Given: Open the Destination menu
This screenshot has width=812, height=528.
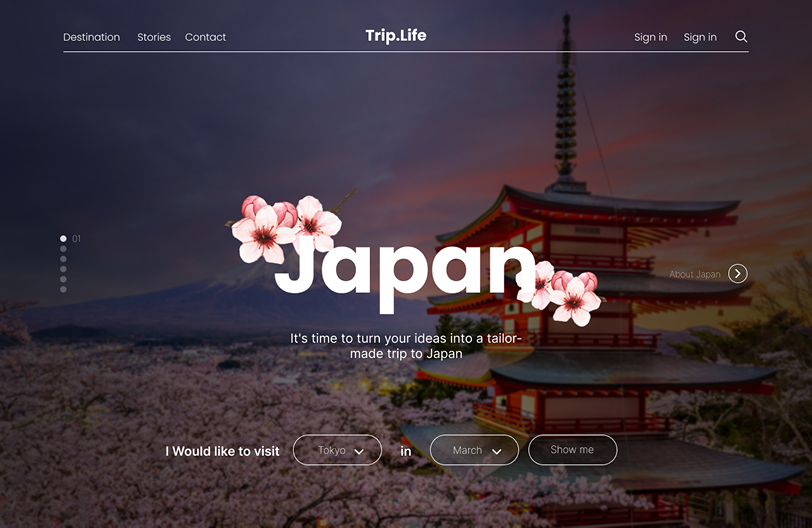Looking at the screenshot, I should pos(91,37).
